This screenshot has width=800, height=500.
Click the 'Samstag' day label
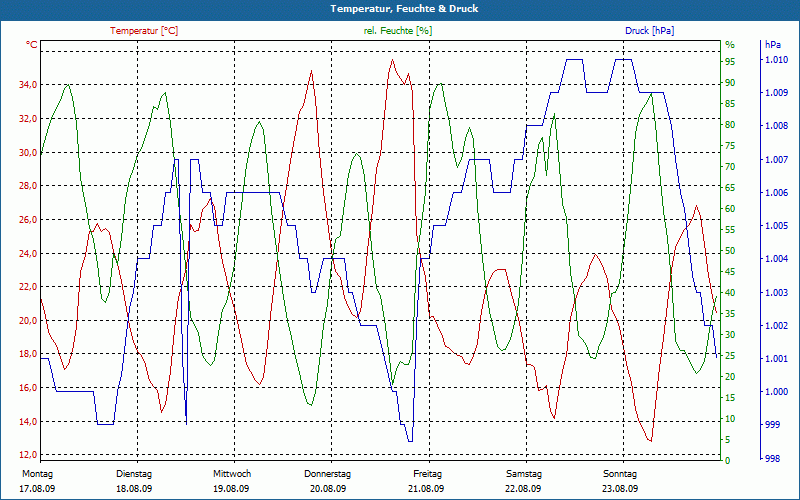click(524, 474)
